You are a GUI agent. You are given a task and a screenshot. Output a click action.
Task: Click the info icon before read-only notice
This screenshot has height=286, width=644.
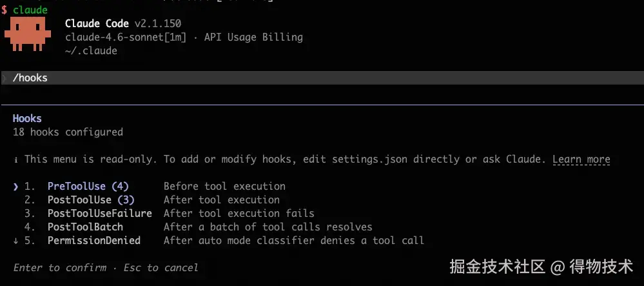(15, 159)
